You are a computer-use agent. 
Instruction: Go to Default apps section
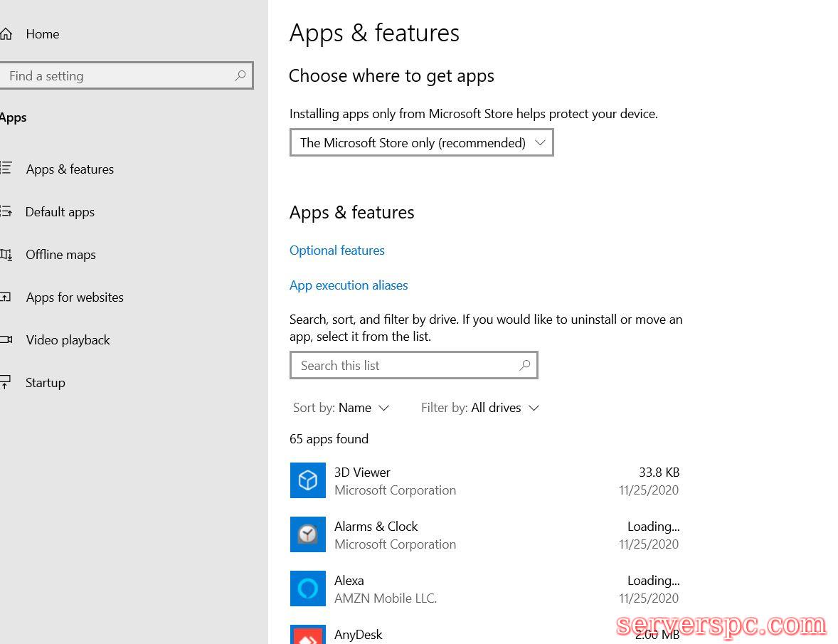(x=60, y=212)
